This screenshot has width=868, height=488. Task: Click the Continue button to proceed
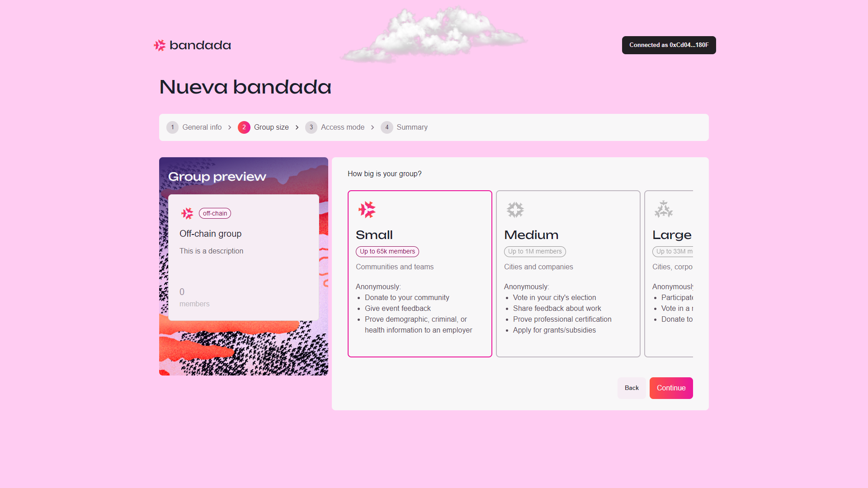(671, 388)
